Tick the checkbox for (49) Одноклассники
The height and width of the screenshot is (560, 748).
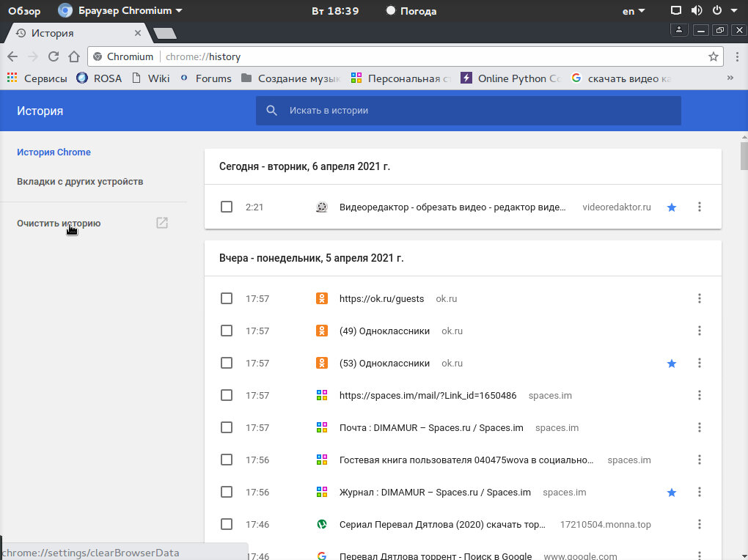pos(227,331)
